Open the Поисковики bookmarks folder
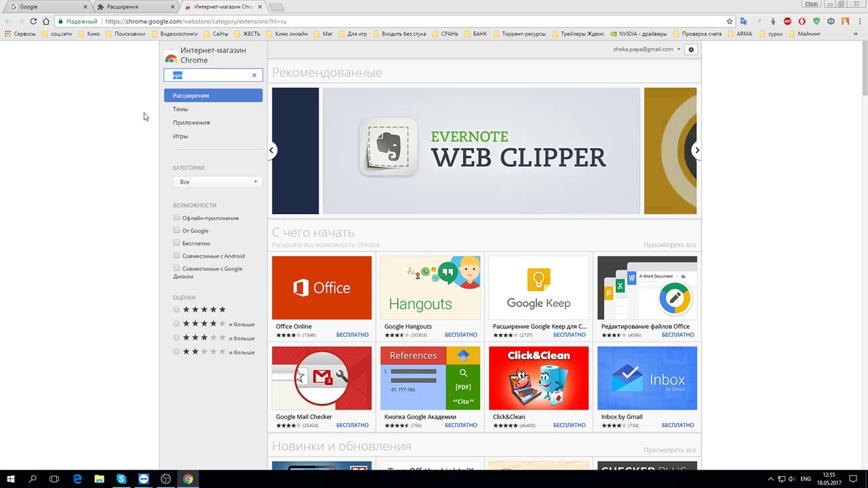 (x=125, y=34)
